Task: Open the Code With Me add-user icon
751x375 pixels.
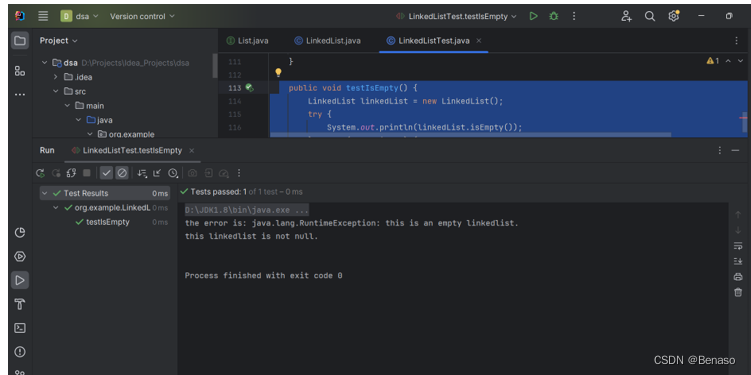Action: coord(626,16)
